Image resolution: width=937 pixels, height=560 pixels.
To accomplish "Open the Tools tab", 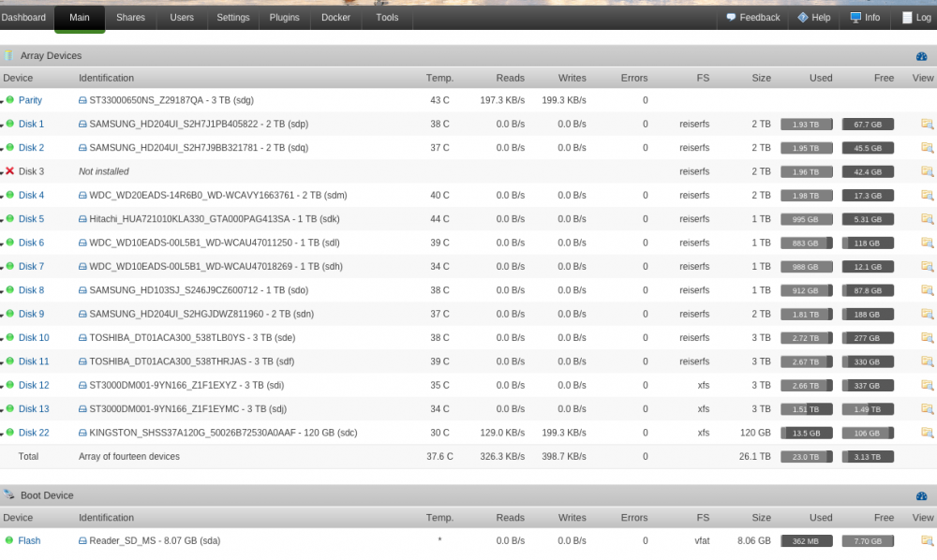I will (x=387, y=17).
